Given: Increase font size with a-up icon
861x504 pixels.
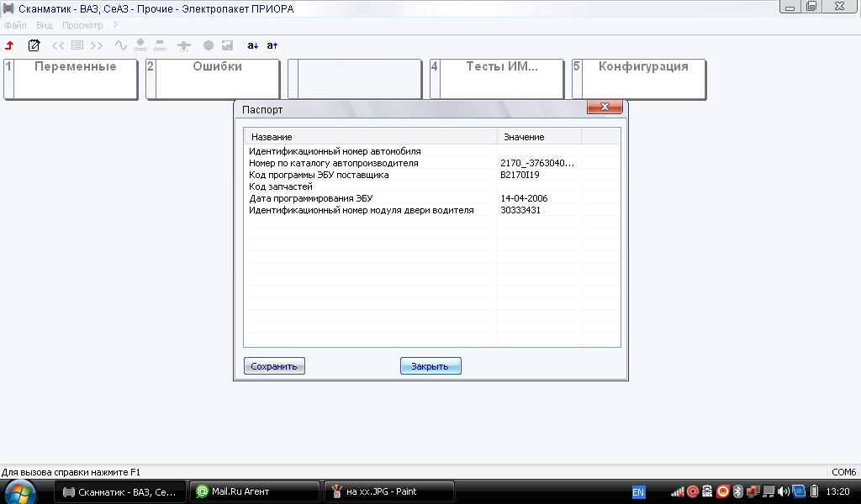Looking at the screenshot, I should coord(272,45).
